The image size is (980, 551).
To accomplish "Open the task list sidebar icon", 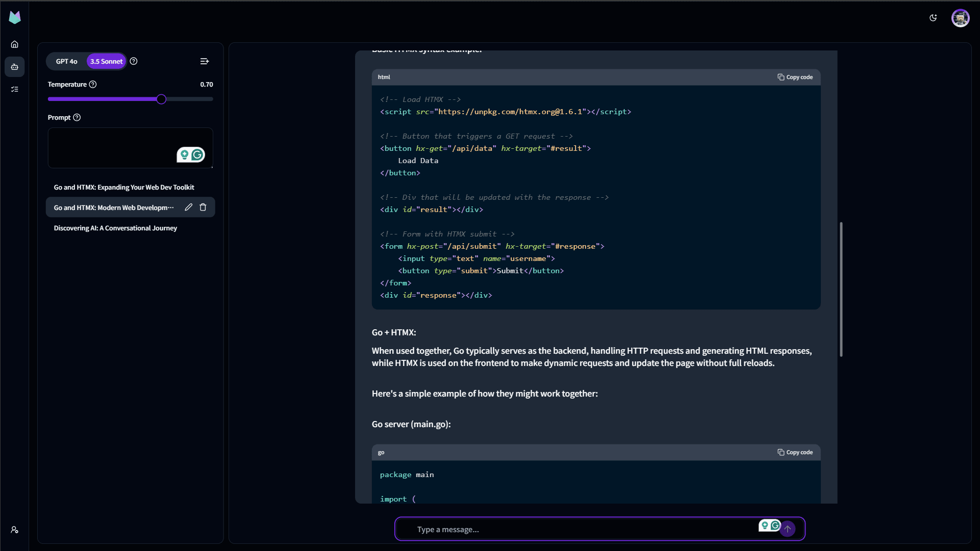I will pyautogui.click(x=15, y=89).
